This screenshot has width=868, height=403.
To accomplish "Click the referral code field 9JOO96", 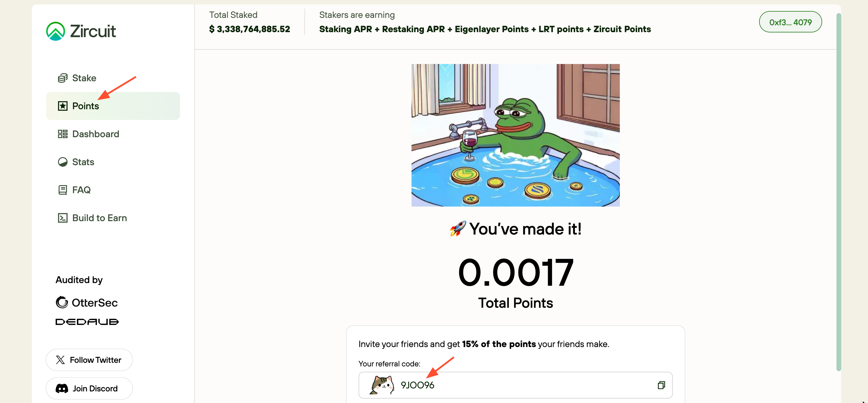I will (x=515, y=385).
